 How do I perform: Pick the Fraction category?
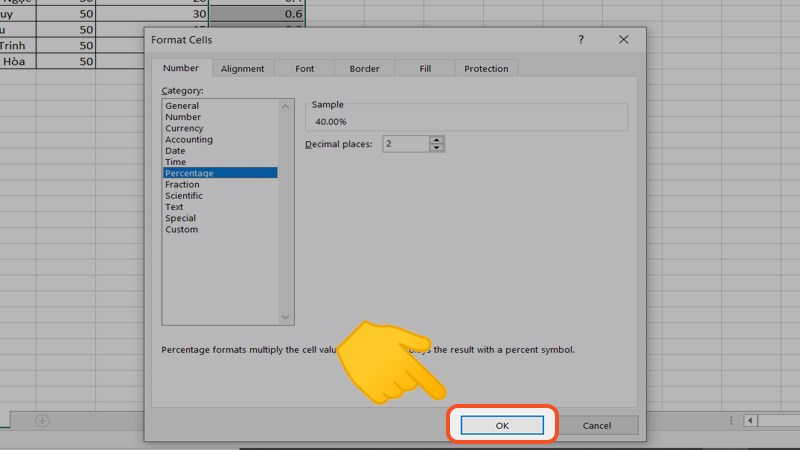pyautogui.click(x=182, y=184)
